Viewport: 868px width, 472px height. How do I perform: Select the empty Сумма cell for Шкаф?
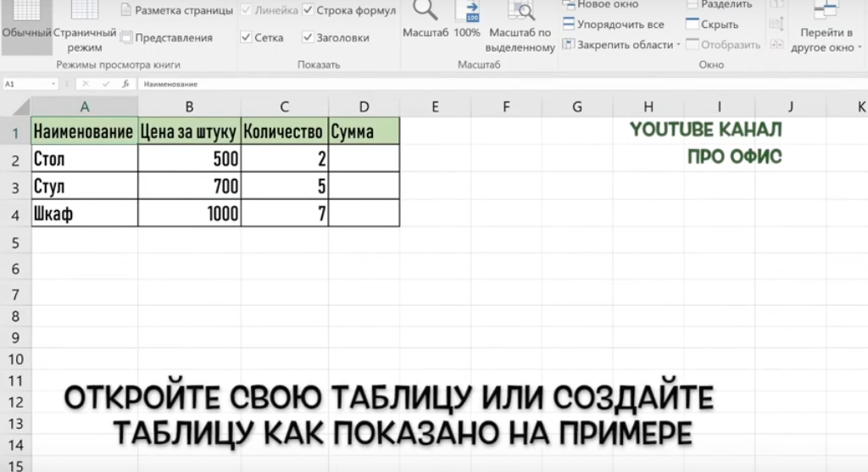click(x=364, y=213)
